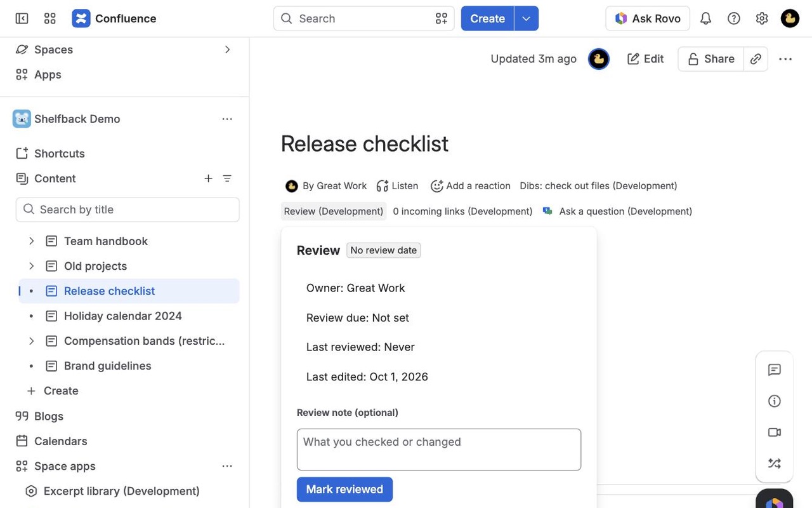Screen dimensions: 812x508
Task: Click the Ask a question app icon
Action: point(548,211)
